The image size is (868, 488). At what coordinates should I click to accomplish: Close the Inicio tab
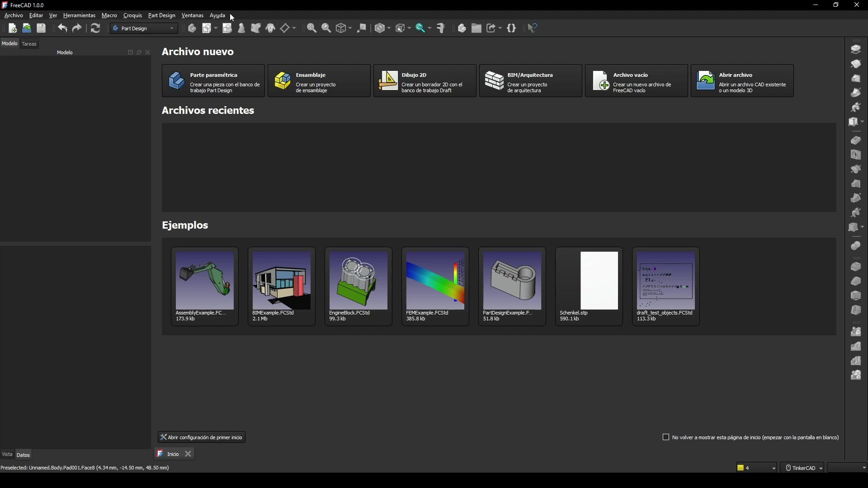click(189, 454)
